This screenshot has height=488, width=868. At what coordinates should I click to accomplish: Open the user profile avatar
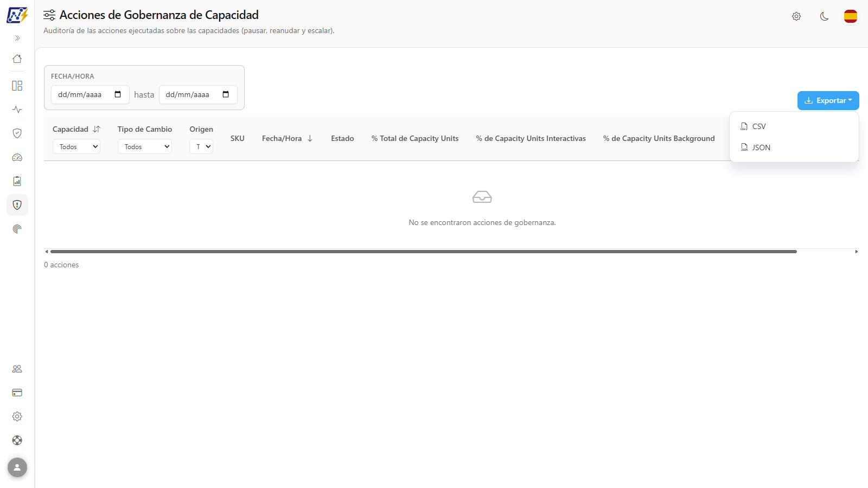click(x=17, y=467)
